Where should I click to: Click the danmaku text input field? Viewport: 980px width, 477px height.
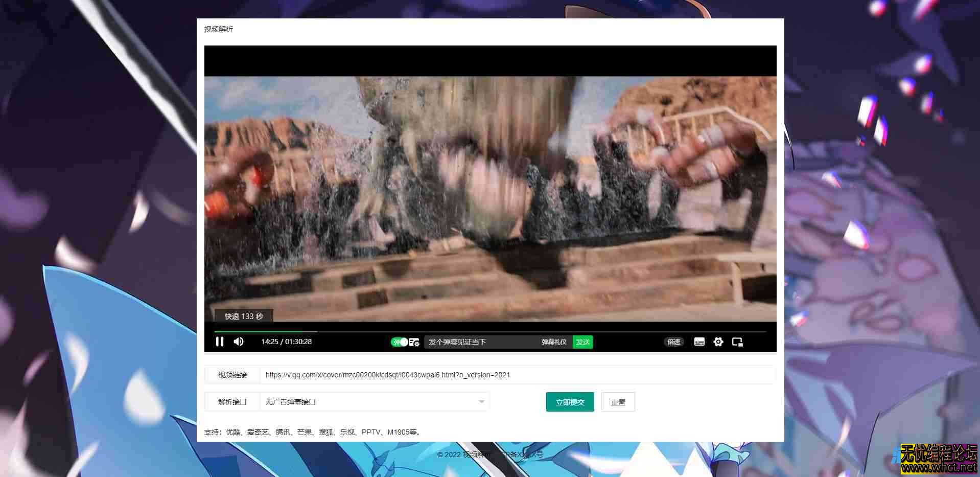pos(480,342)
